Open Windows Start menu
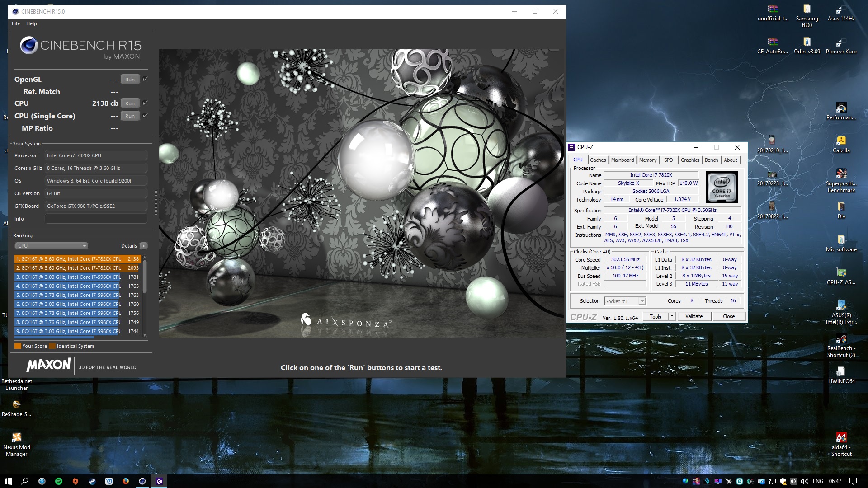The width and height of the screenshot is (868, 488). click(x=8, y=481)
